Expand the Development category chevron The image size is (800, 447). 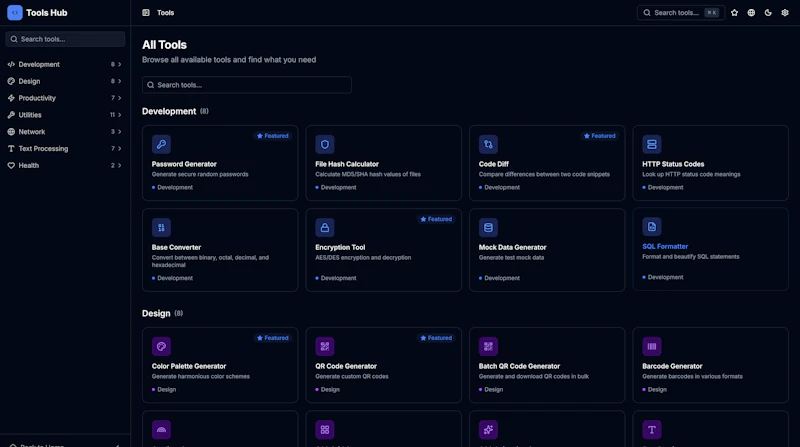(119, 64)
